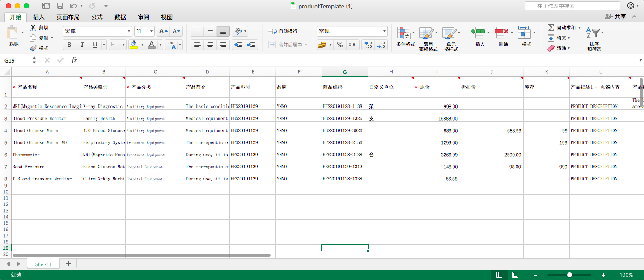Click the Cut scissors icon
Viewport: 644px width, 280px height.
pos(33,28)
